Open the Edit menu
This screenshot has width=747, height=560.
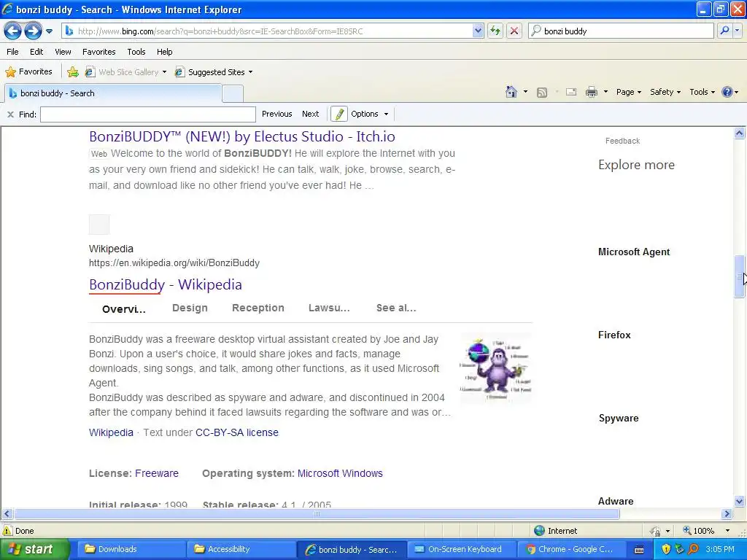coord(36,52)
